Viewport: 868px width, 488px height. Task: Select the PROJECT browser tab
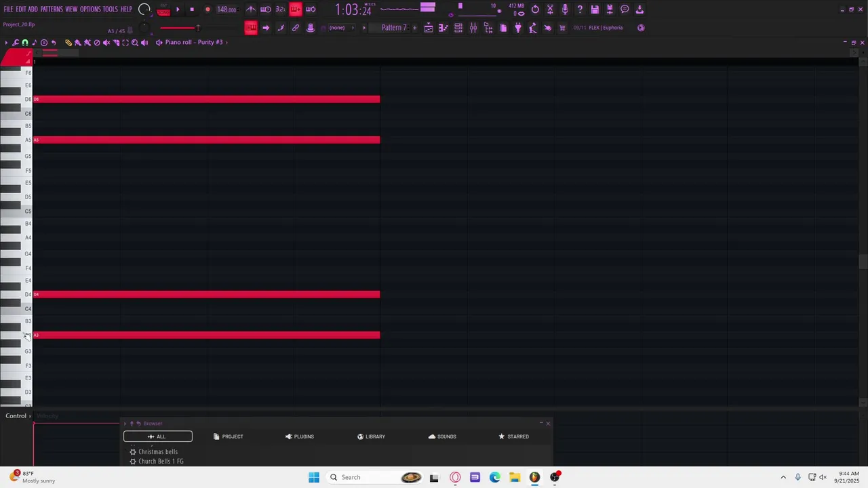228,436
